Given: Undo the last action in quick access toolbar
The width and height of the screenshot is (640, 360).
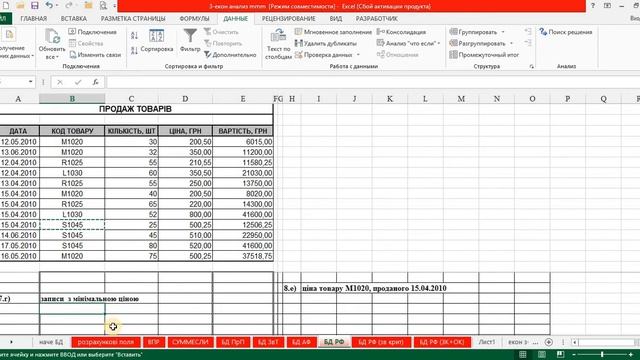Looking at the screenshot, I should [x=49, y=6].
